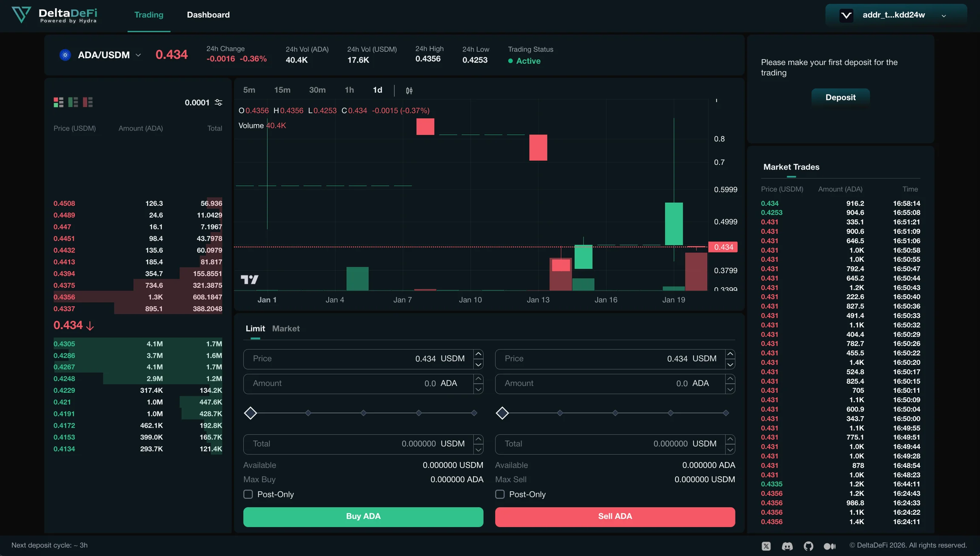Decrease sell Total with down stepper
980x556 pixels.
coord(730,449)
